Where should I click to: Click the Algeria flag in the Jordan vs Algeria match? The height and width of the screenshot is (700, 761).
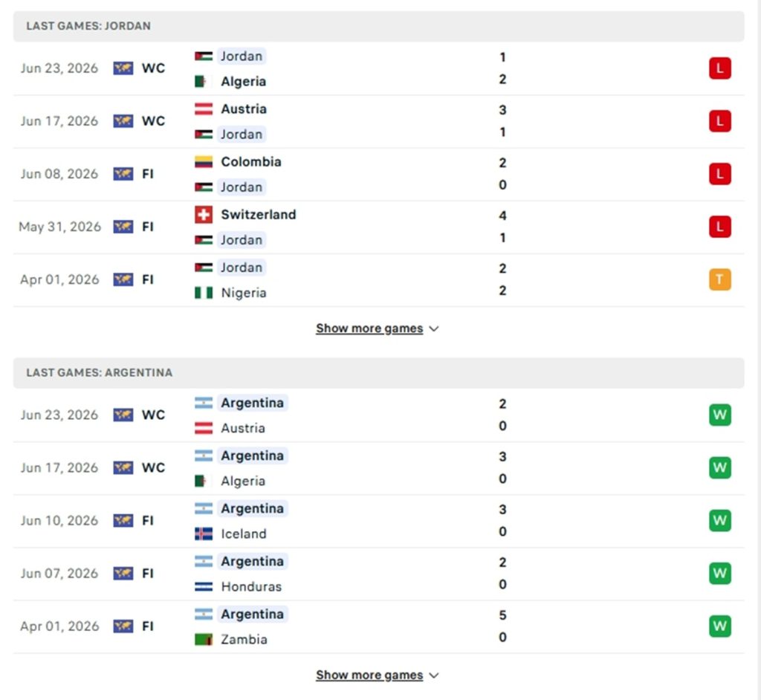204,81
